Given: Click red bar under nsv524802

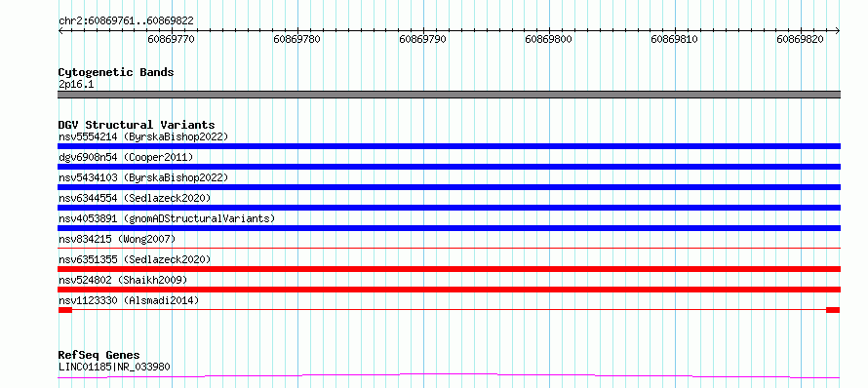Looking at the screenshot, I should 449,290.
